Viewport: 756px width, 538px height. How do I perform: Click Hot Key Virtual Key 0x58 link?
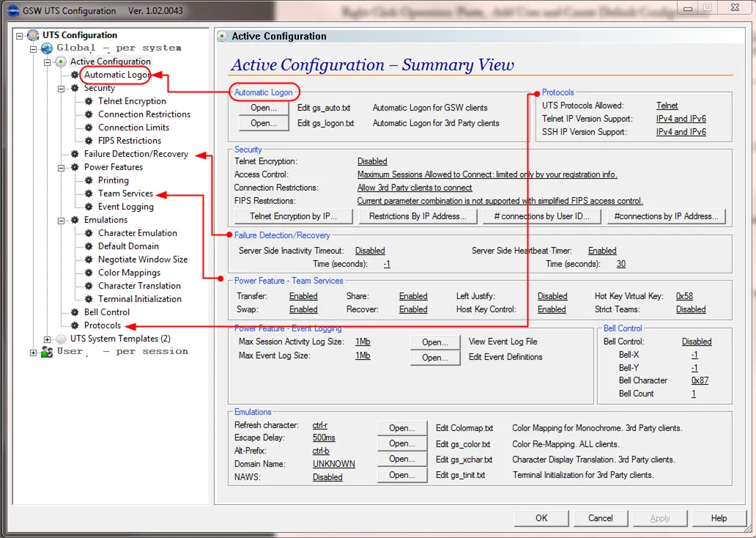click(x=684, y=296)
